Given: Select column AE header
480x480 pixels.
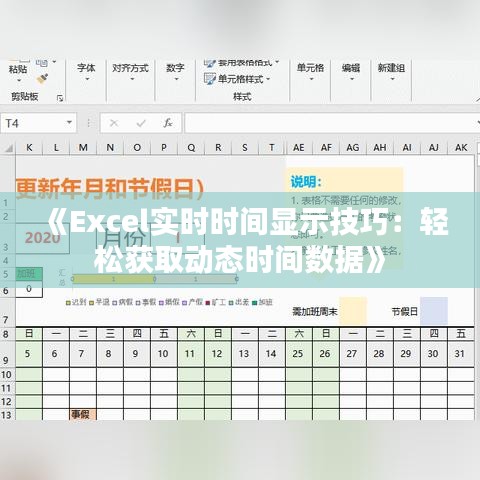Looking at the screenshot, I should pos(299,148).
